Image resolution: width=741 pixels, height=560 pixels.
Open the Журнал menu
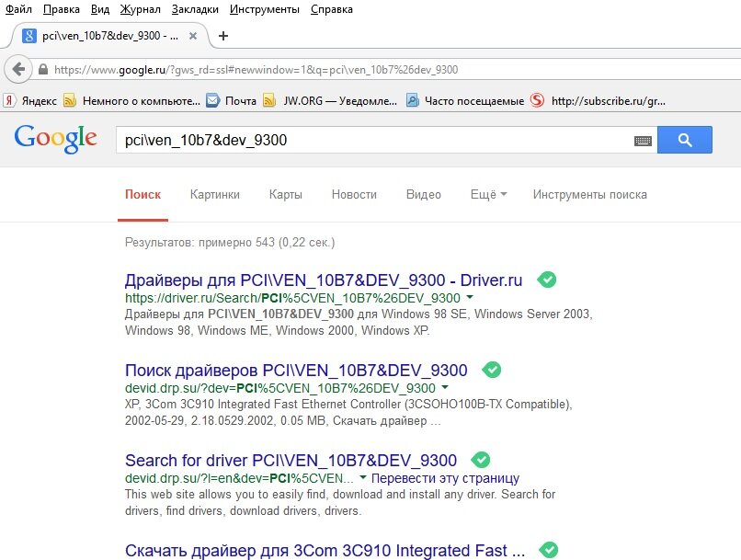tap(140, 9)
